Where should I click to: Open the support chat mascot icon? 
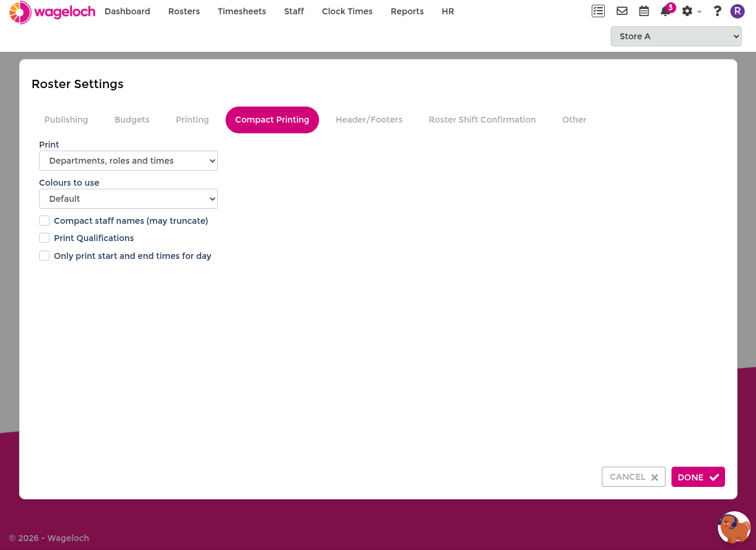(x=734, y=527)
